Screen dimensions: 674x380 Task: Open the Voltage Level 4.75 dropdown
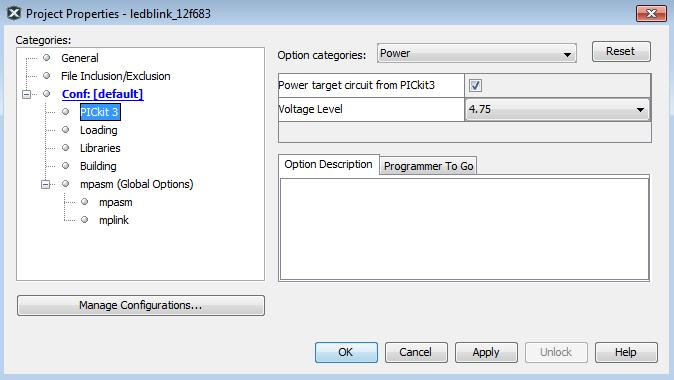pyautogui.click(x=557, y=109)
